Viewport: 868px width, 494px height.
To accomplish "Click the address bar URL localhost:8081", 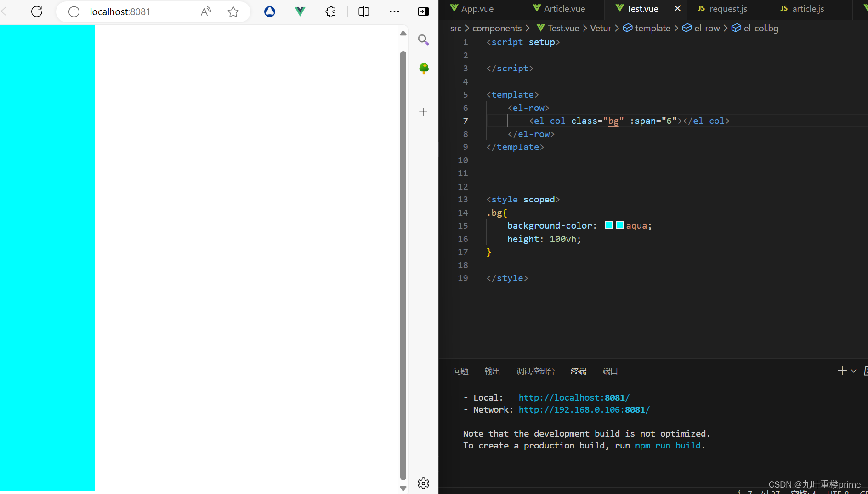I will [120, 12].
